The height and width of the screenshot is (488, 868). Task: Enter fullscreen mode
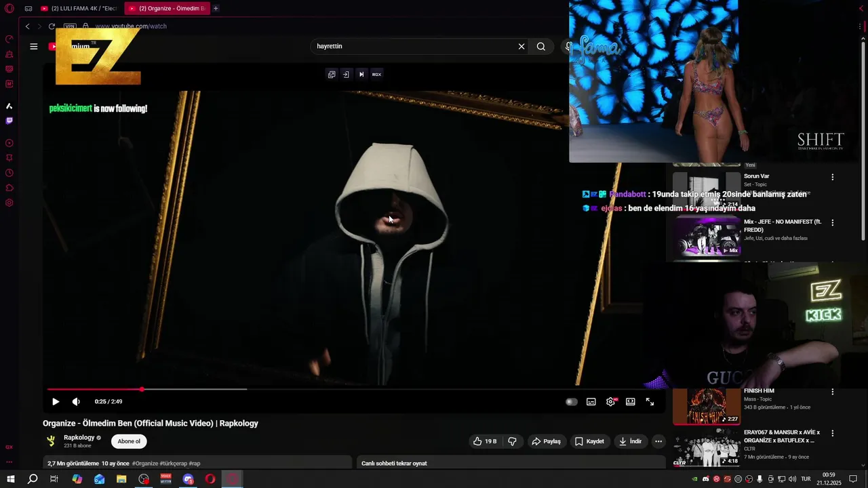click(650, 402)
